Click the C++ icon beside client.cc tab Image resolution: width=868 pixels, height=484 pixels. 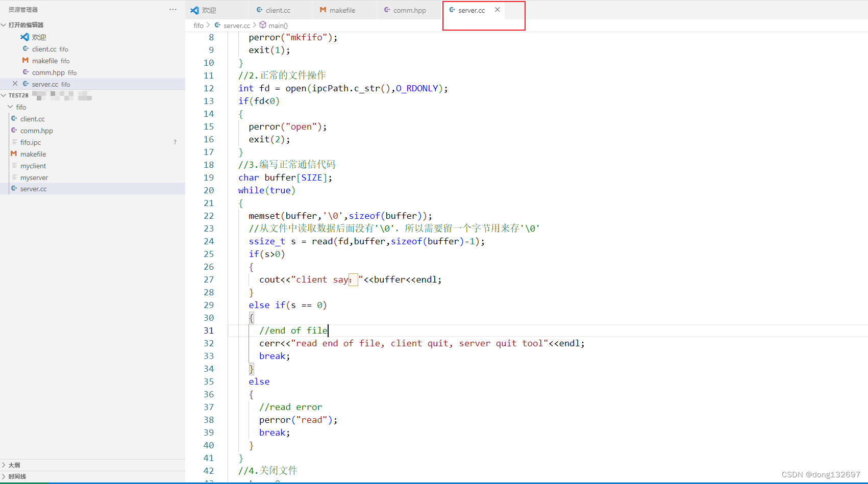[260, 10]
